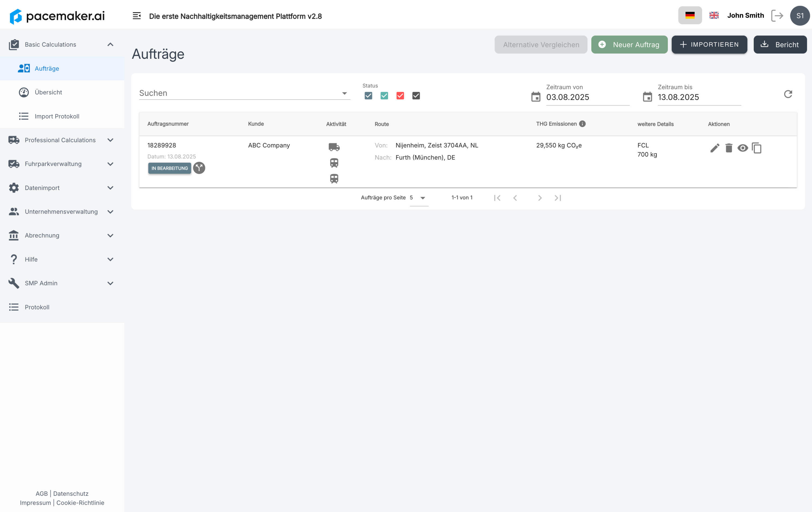The image size is (812, 512).
Task: Click the THG Emissionen info icon
Action: coord(582,124)
